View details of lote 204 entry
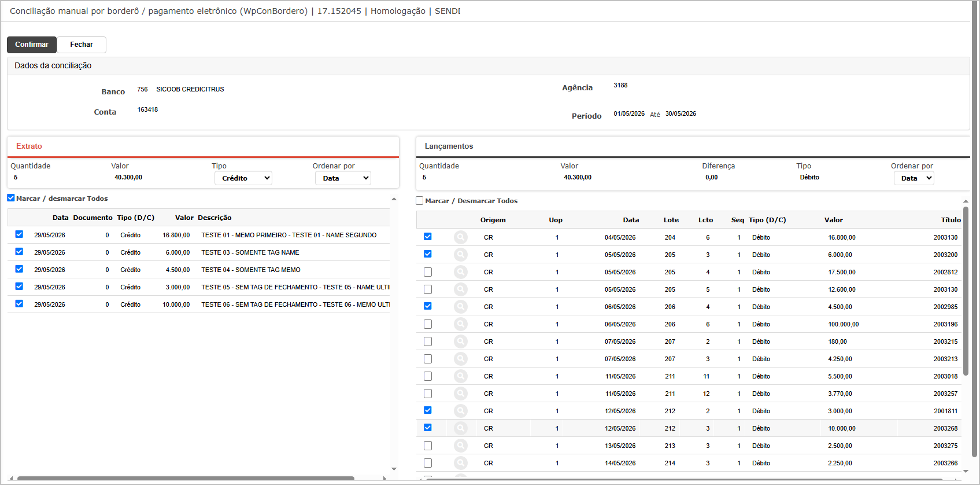Screen dimensions: 980x485 pos(460,237)
